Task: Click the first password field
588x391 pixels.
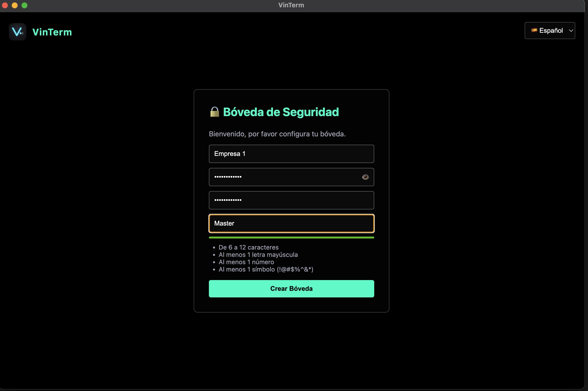Action: point(291,177)
